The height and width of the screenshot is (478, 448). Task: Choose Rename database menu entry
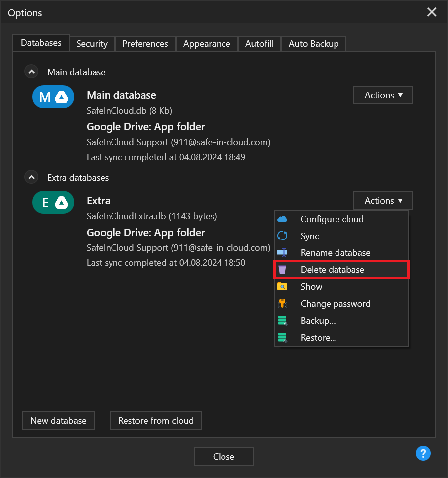click(x=341, y=253)
